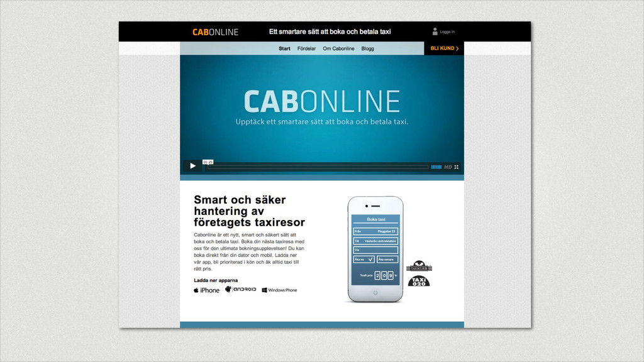The image size is (644, 362).
Task: Adjust the video volume bars
Action: [436, 167]
